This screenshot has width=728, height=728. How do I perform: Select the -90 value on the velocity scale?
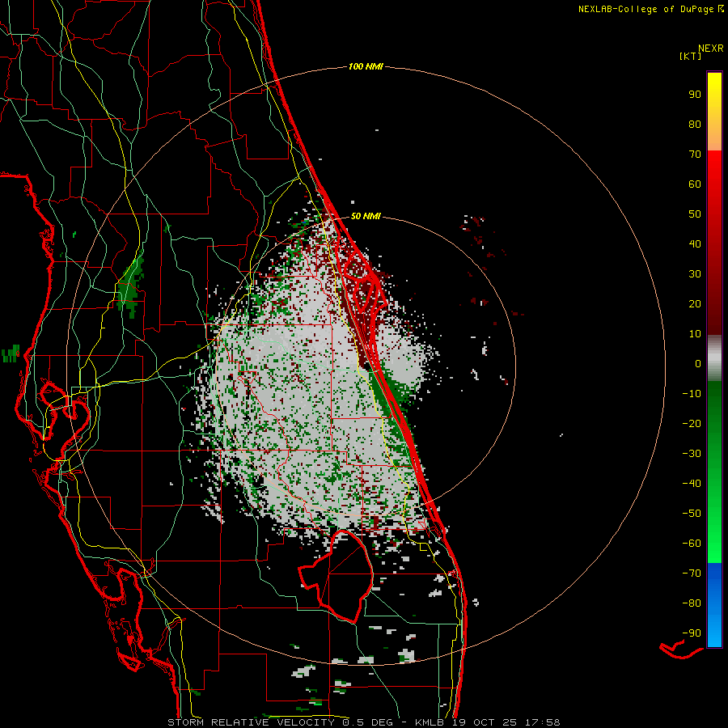(x=692, y=633)
